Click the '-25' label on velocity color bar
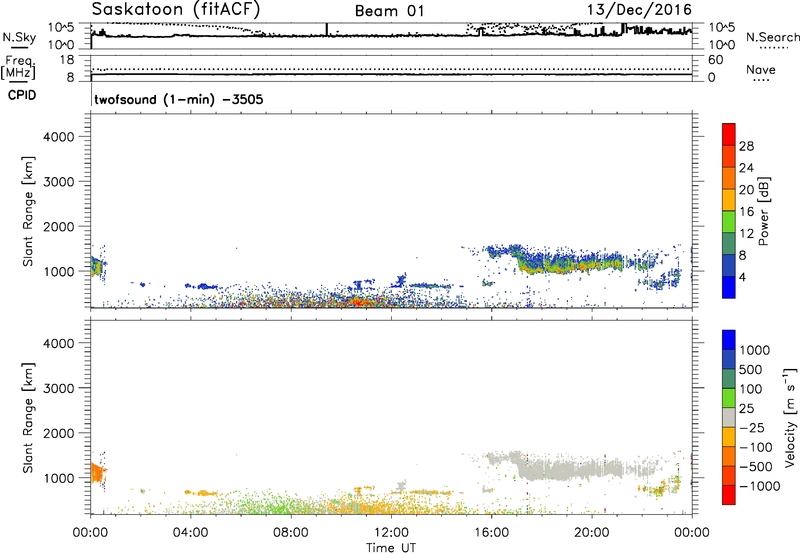 (x=753, y=428)
